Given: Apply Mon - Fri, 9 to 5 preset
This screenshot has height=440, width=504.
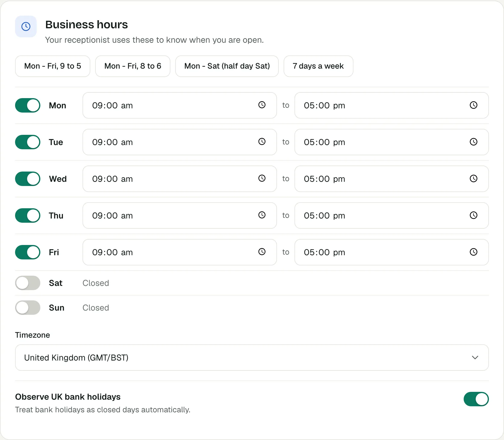Looking at the screenshot, I should tap(53, 66).
